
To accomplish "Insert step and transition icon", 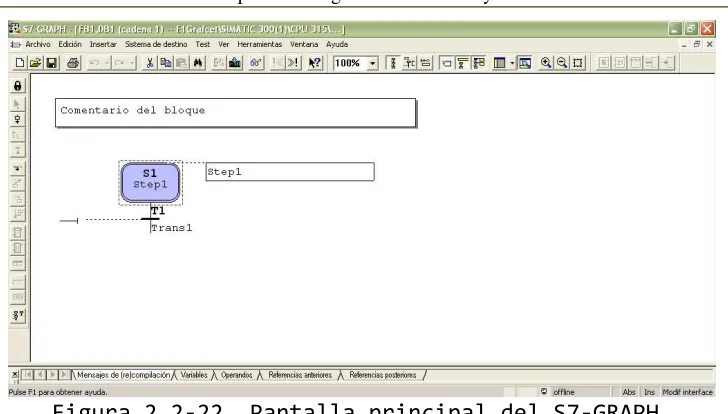I will (18, 120).
